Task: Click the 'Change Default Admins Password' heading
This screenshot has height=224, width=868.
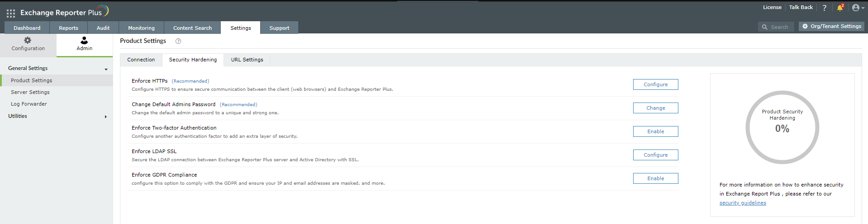Action: [173, 104]
